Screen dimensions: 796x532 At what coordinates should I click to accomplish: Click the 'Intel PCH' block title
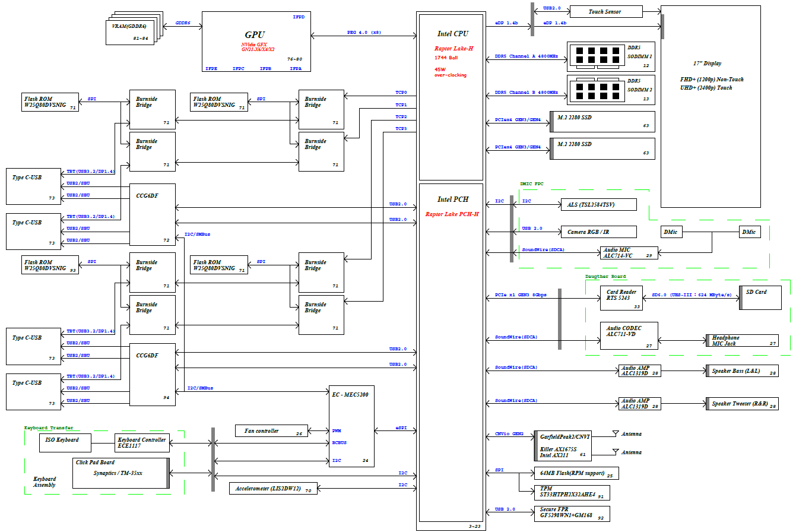click(x=453, y=199)
